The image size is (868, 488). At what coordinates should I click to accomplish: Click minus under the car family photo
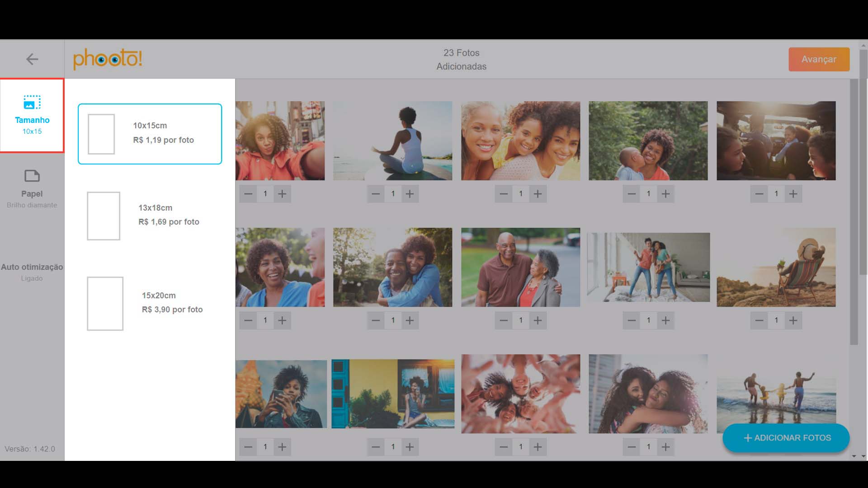(x=759, y=194)
